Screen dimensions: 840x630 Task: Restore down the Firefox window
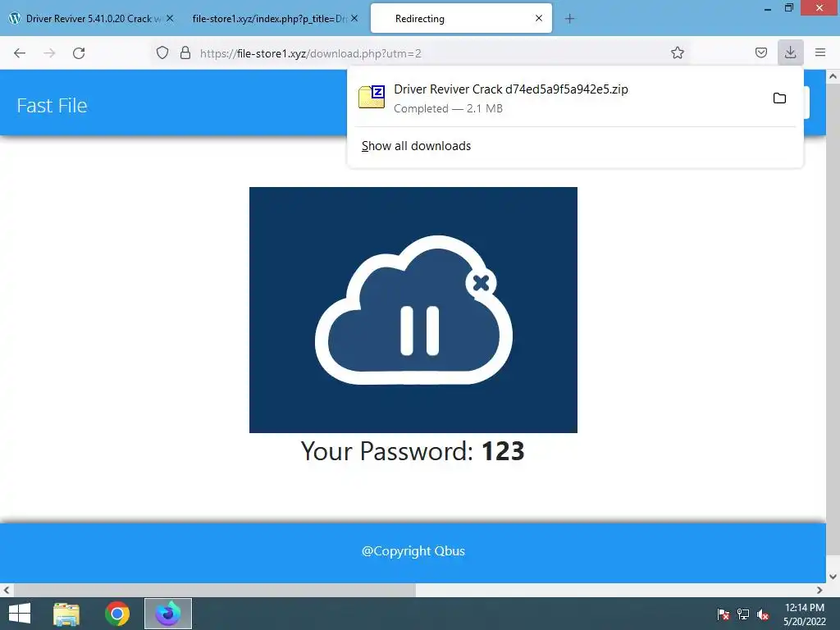788,8
